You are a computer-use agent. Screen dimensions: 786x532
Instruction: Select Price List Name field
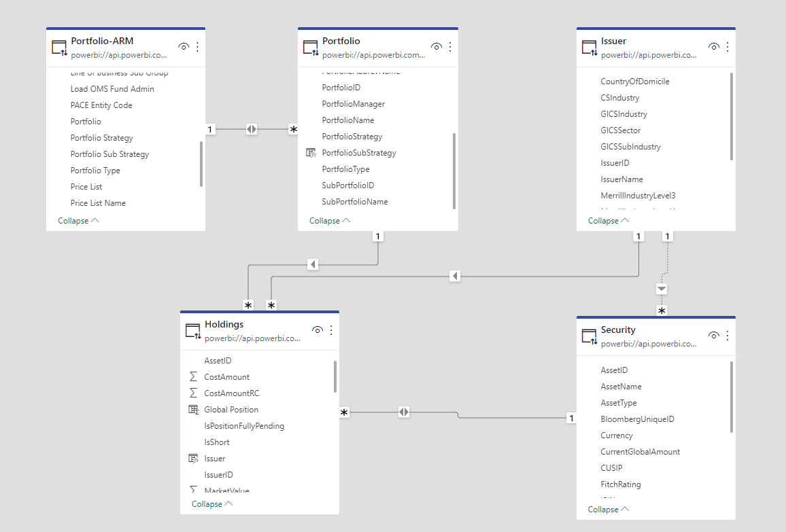point(98,203)
